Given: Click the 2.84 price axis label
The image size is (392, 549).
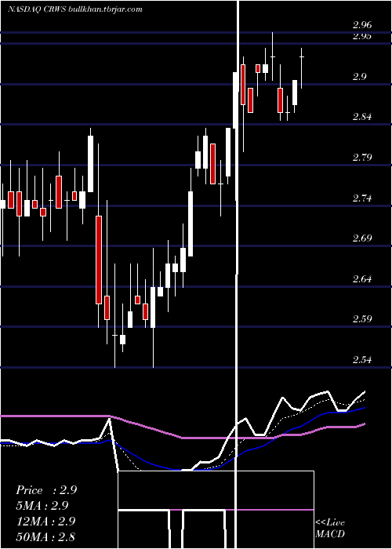Looking at the screenshot, I should [362, 117].
